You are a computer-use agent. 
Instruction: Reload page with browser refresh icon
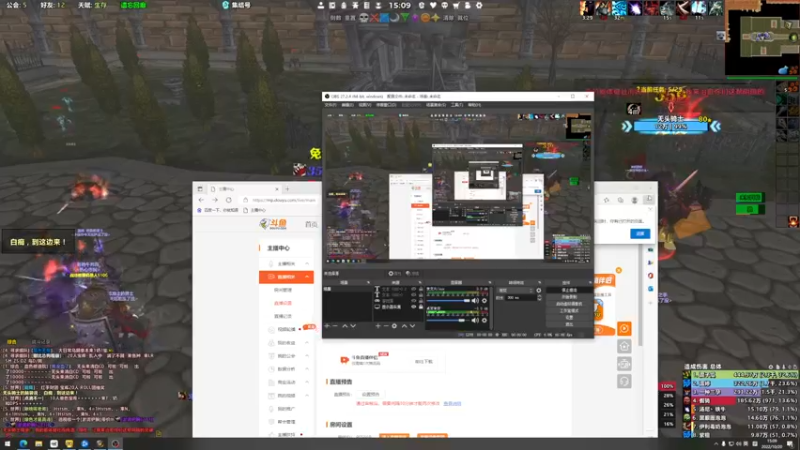point(229,200)
